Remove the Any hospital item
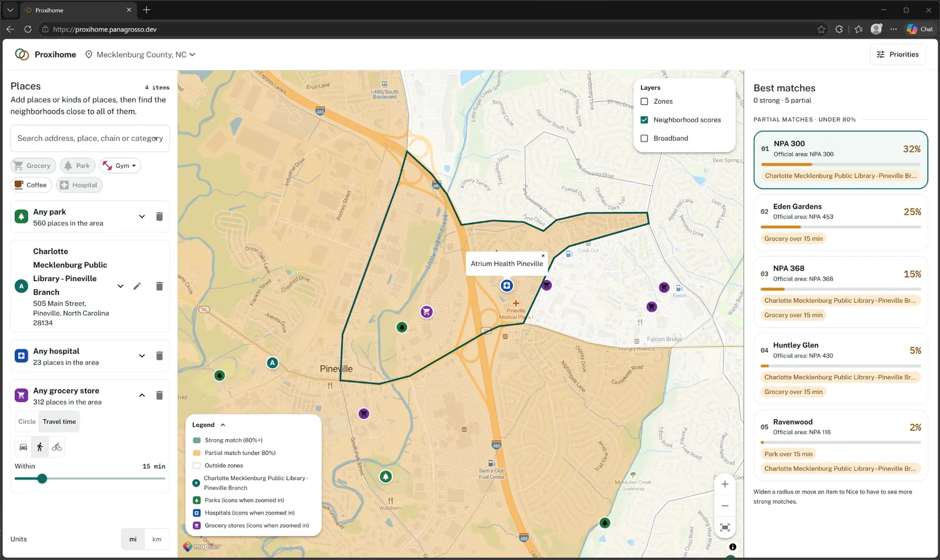940x560 pixels. [159, 356]
